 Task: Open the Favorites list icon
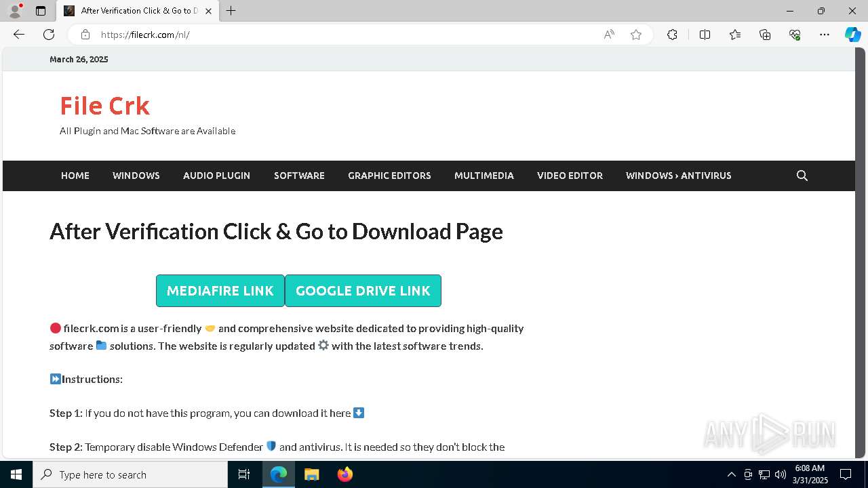735,35
